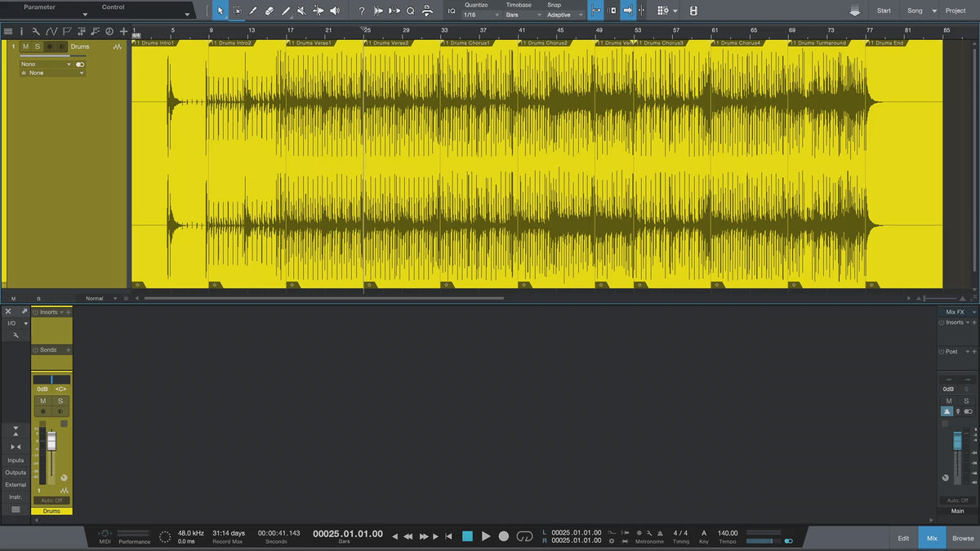Click the Drums channel volume fader
Image resolution: width=980 pixels, height=551 pixels.
[x=51, y=442]
